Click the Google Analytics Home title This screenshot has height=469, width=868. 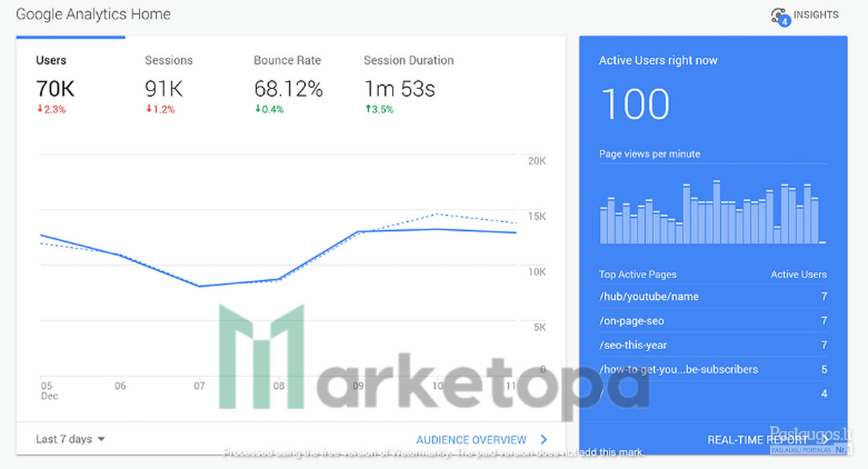[93, 14]
